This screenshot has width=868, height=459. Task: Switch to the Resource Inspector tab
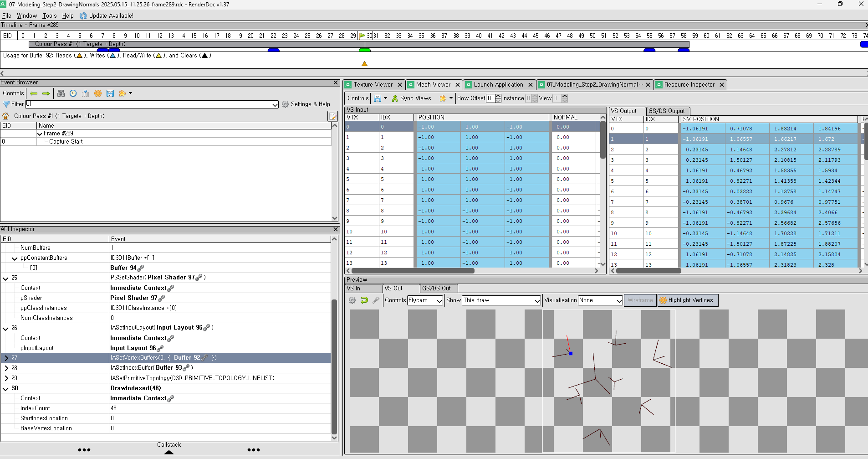(689, 85)
